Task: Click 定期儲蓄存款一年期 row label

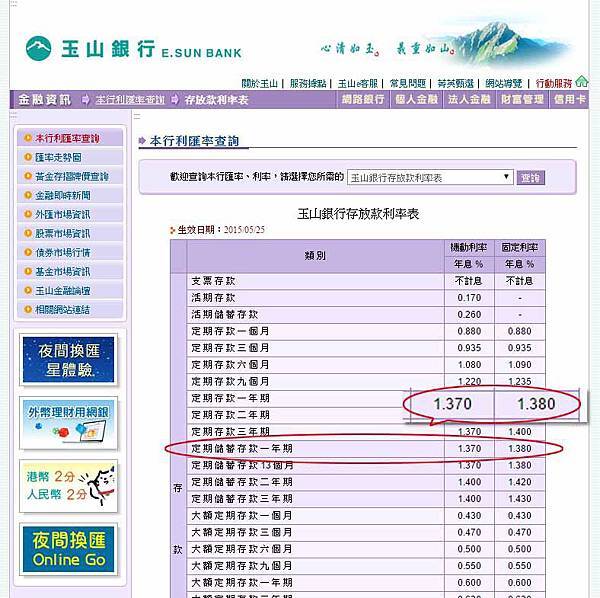Action: (x=242, y=448)
